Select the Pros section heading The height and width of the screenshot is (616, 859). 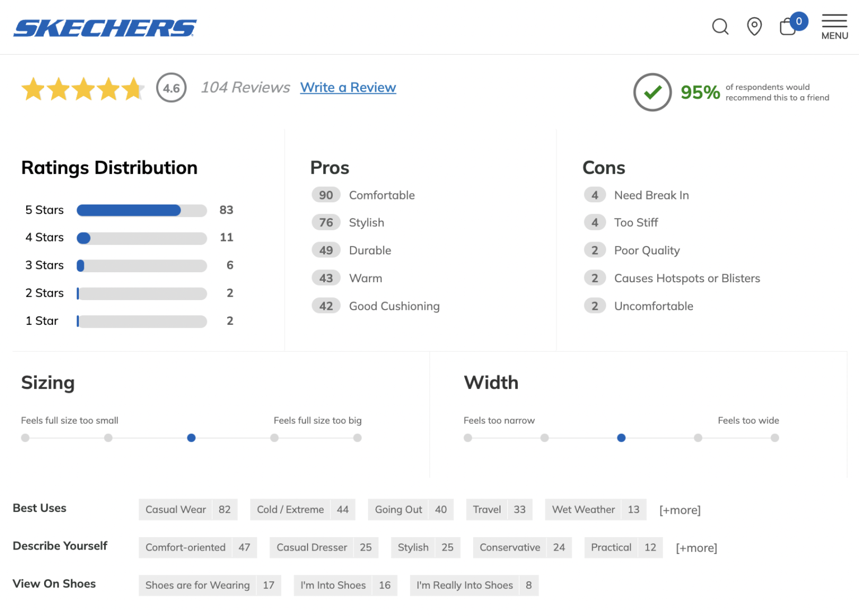[x=329, y=167]
